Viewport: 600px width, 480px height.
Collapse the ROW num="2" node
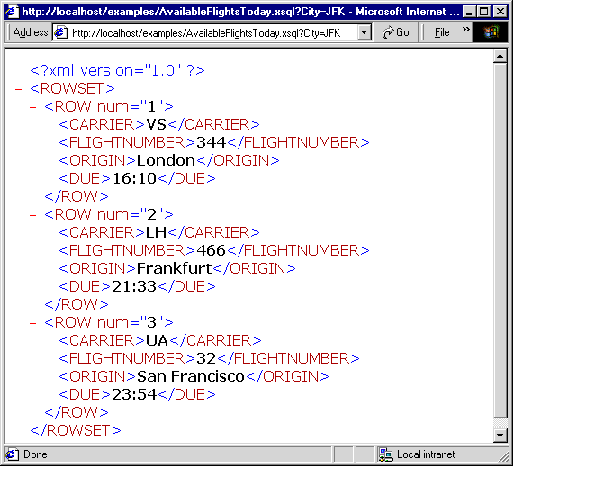[x=35, y=215]
